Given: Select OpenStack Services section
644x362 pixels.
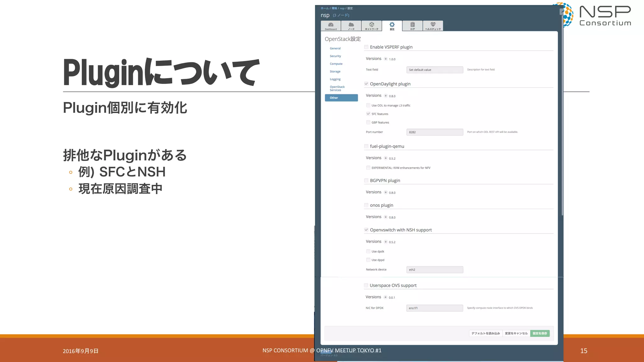Looking at the screenshot, I should point(337,88).
